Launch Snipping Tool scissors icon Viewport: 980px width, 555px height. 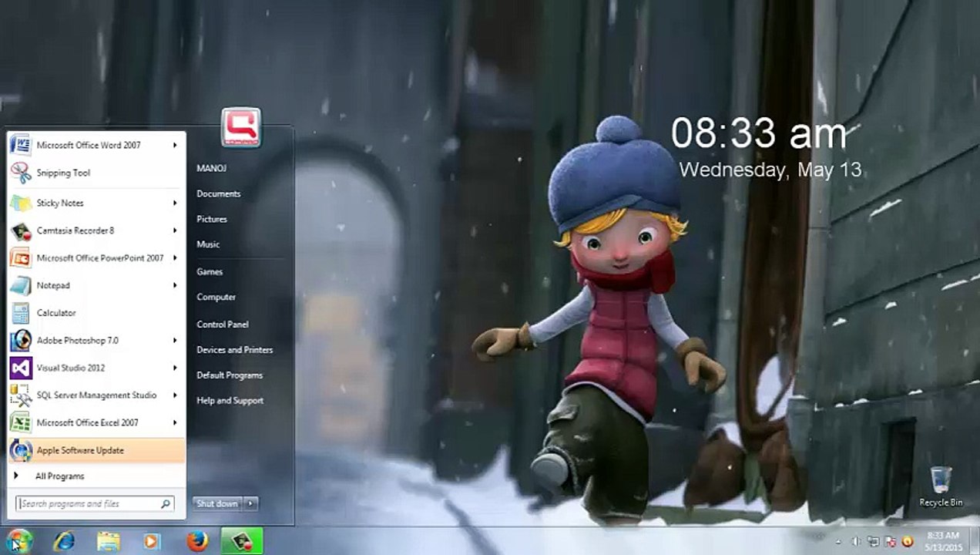click(x=21, y=173)
